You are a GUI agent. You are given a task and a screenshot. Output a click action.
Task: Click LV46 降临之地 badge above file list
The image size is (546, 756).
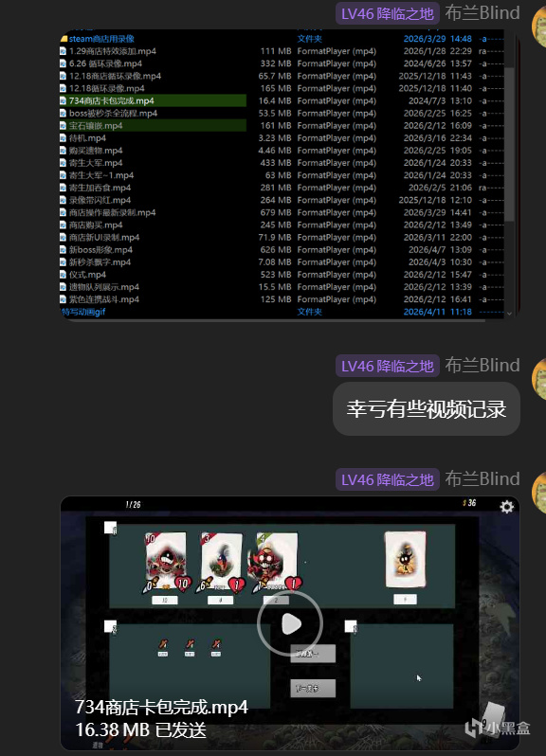pos(388,13)
